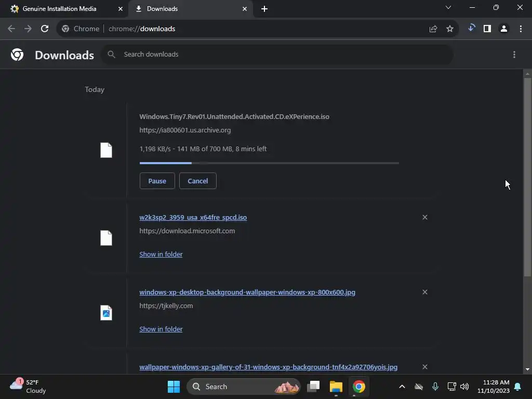Click the tjkelly.com source URL
This screenshot has width=532, height=399.
pos(166,306)
